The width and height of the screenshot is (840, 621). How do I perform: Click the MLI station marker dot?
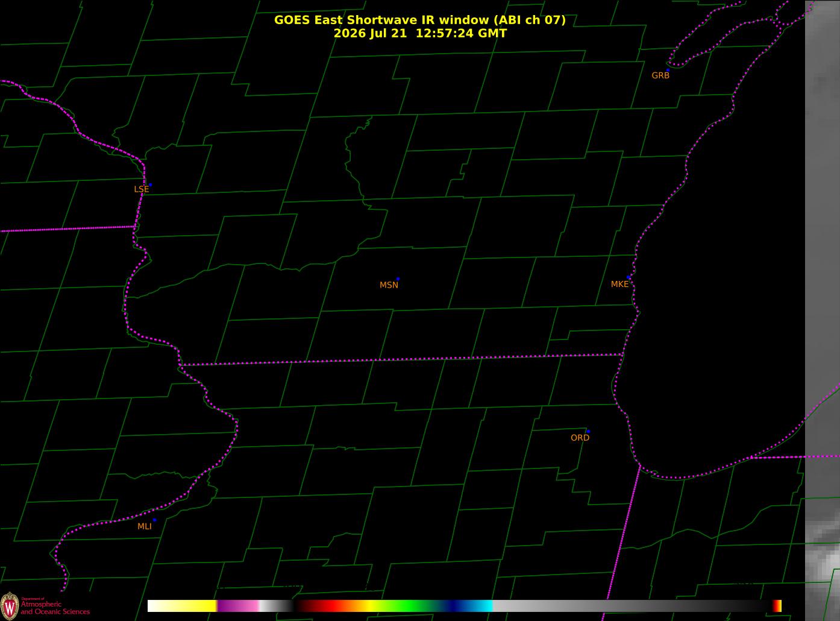(154, 520)
